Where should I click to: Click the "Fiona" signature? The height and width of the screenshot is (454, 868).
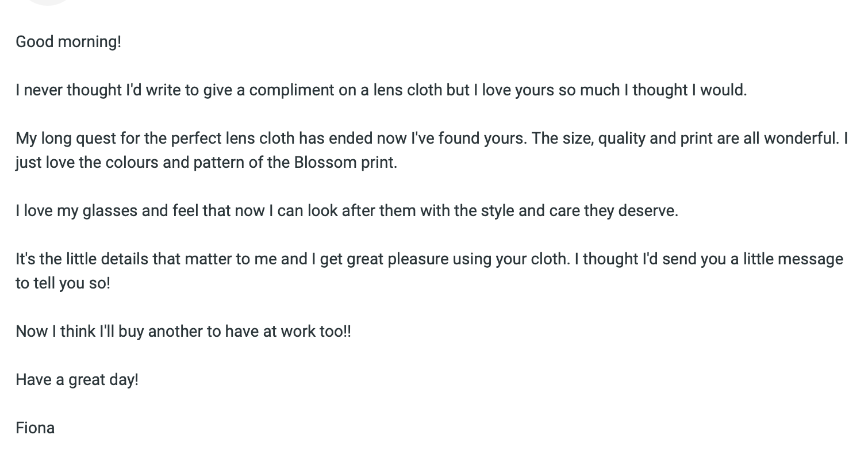tap(35, 428)
